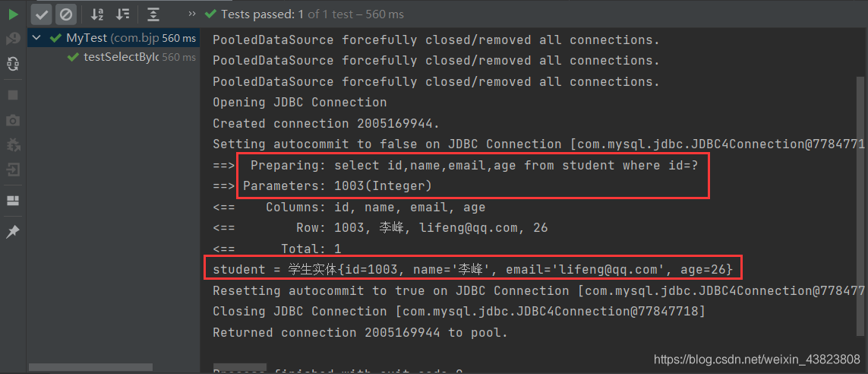The width and height of the screenshot is (868, 374).
Task: Show more toolbar actions via double chevron
Action: tap(188, 14)
